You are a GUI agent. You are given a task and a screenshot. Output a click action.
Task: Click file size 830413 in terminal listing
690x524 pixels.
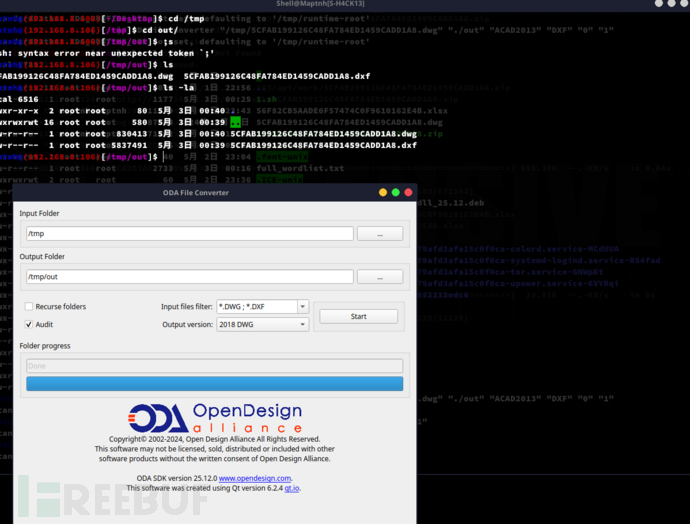point(132,134)
